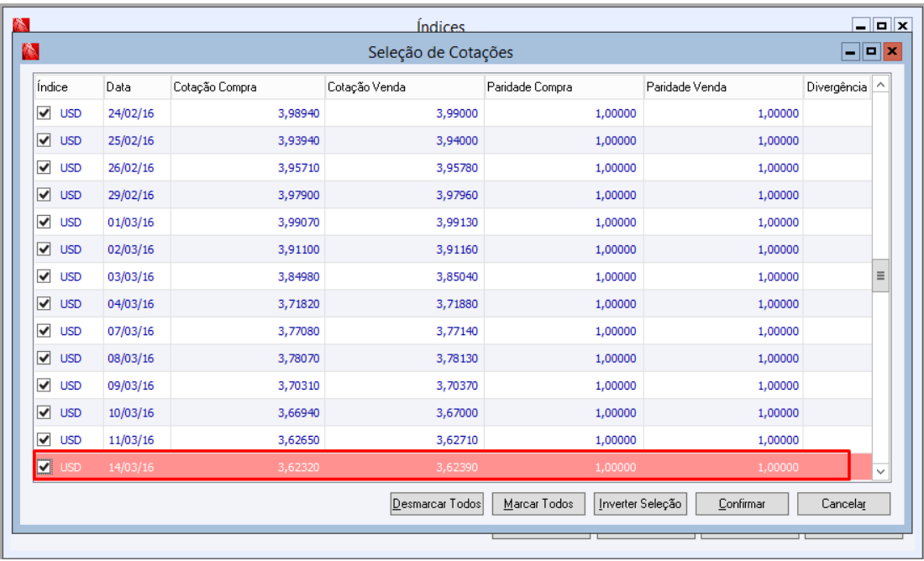The width and height of the screenshot is (924, 561).
Task: Click sale quote value 3,67000
Action: [457, 412]
